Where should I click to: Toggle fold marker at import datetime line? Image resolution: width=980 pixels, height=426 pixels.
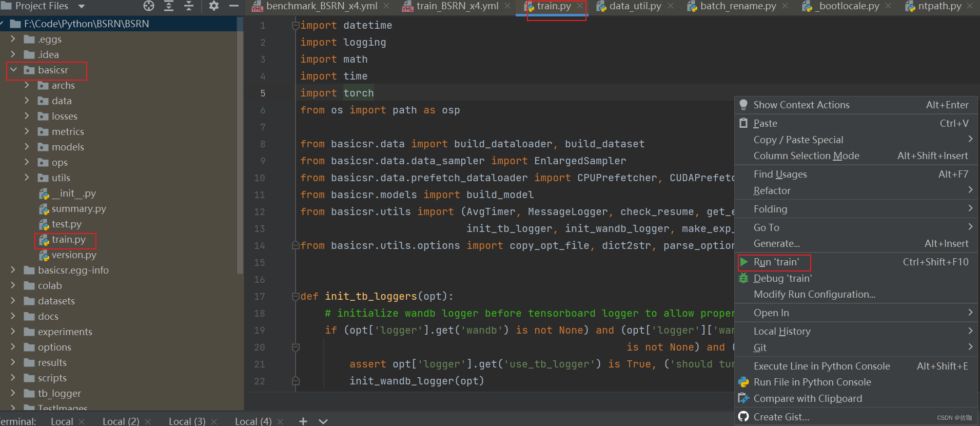click(296, 25)
